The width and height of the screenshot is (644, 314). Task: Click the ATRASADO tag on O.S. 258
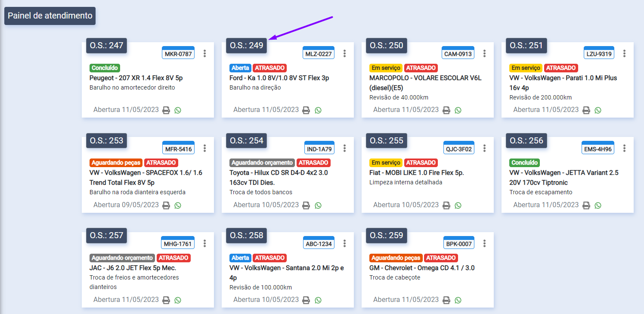pos(269,258)
